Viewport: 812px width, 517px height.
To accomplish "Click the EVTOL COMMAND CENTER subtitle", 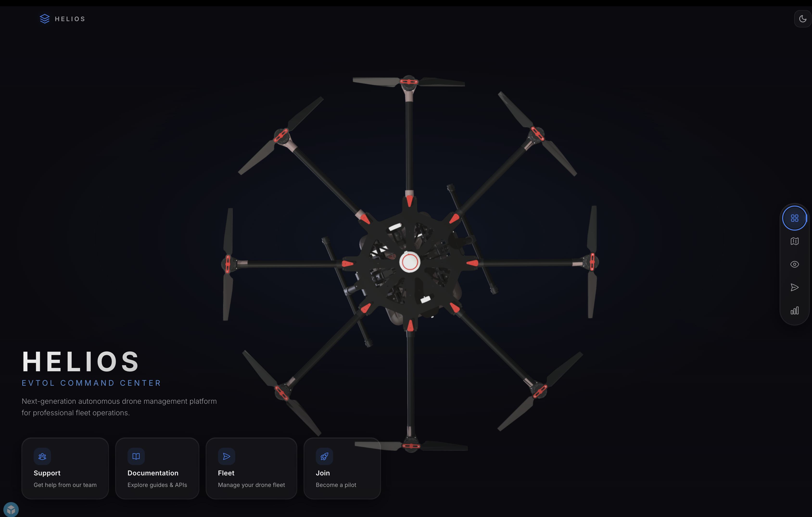I will tap(91, 383).
